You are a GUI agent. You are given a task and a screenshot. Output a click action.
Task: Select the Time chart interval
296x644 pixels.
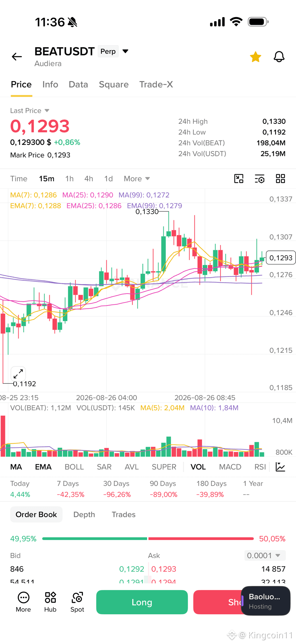coord(19,179)
